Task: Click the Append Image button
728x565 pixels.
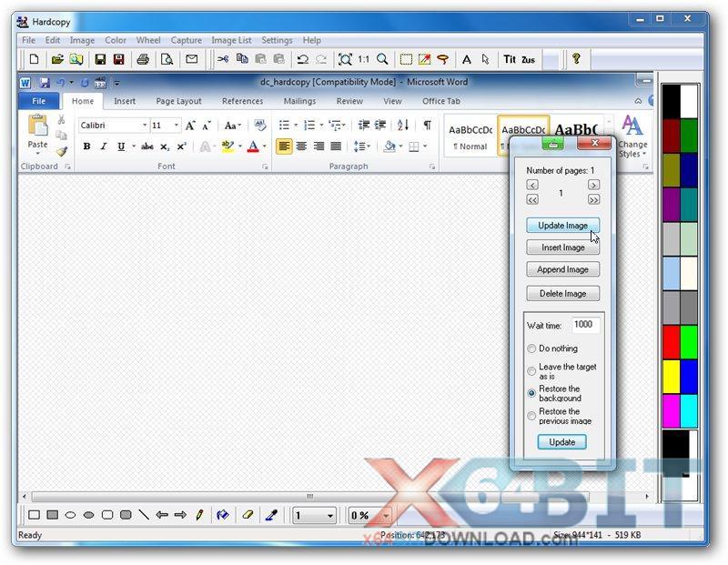Action: click(562, 269)
